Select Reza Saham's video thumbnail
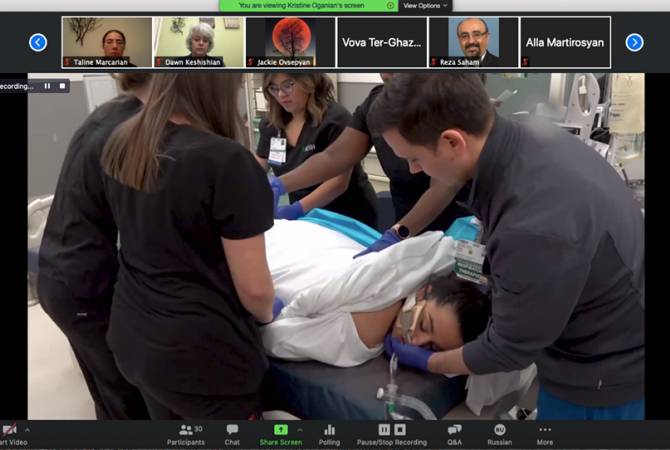The image size is (670, 450). (473, 42)
